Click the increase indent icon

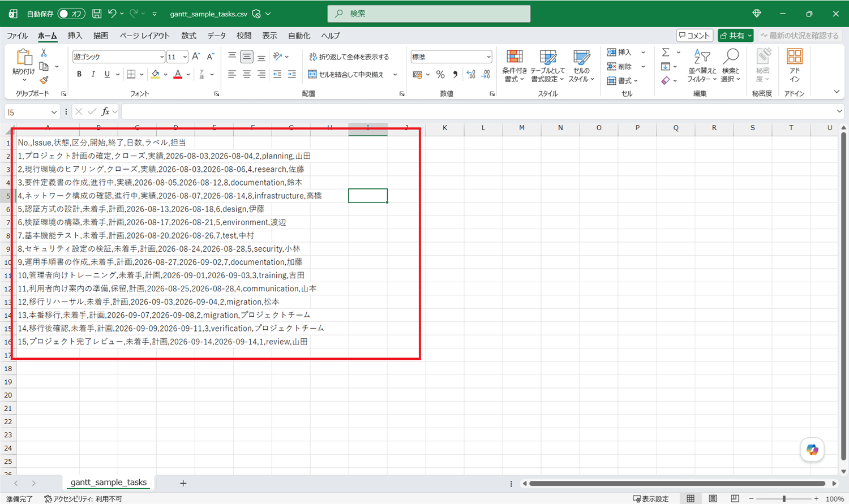[291, 74]
